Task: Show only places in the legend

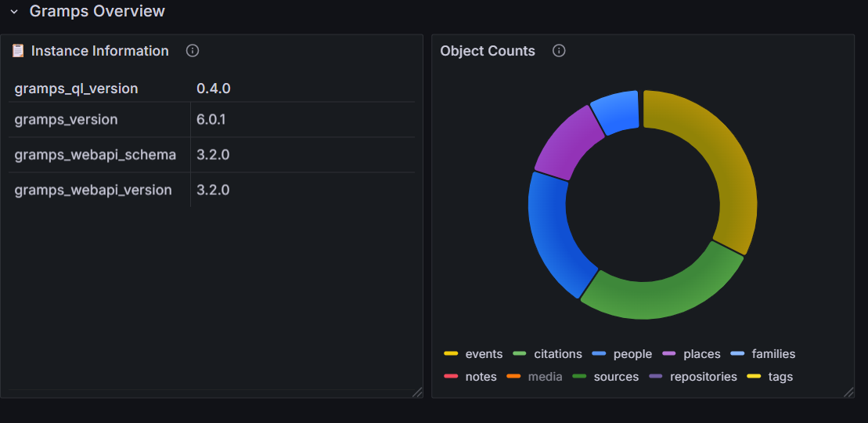Action: coord(701,354)
